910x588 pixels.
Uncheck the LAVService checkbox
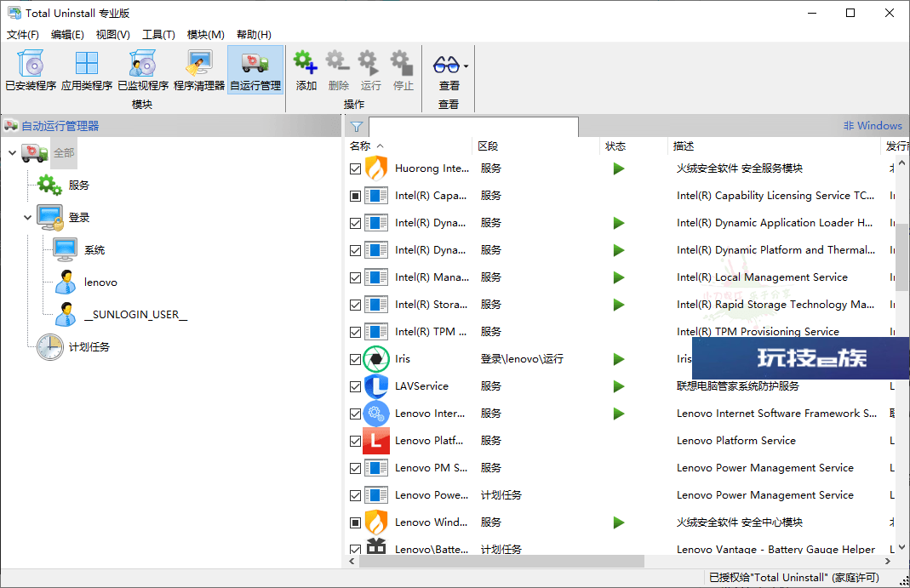[356, 387]
